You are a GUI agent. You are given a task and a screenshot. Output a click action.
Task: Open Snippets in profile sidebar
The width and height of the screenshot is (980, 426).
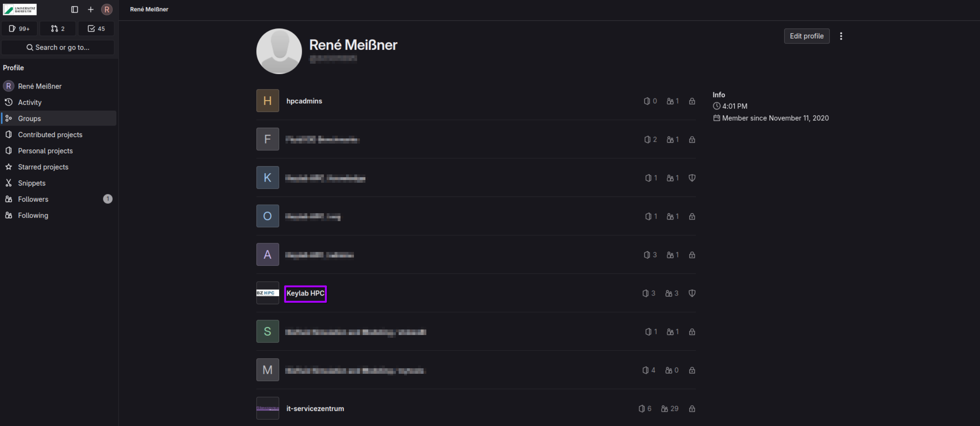tap(59, 183)
